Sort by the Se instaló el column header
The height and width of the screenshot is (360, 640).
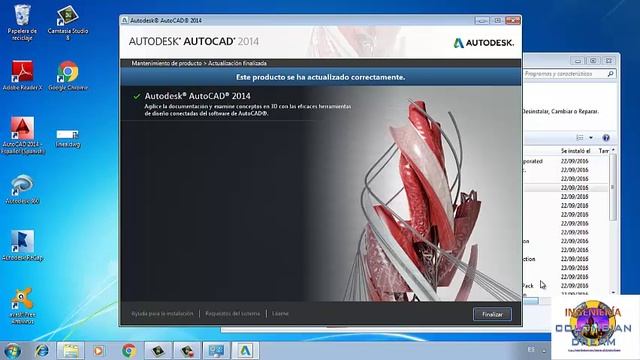coord(576,151)
